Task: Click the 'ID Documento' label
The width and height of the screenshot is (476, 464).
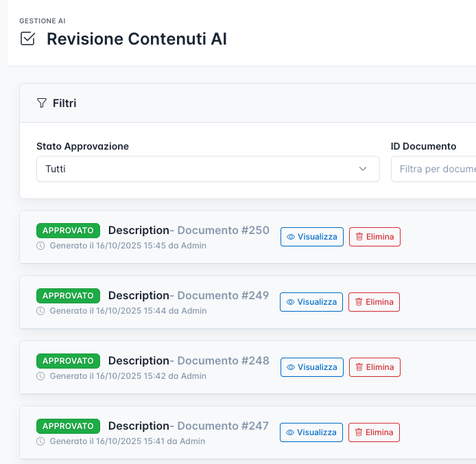Action: click(x=423, y=146)
